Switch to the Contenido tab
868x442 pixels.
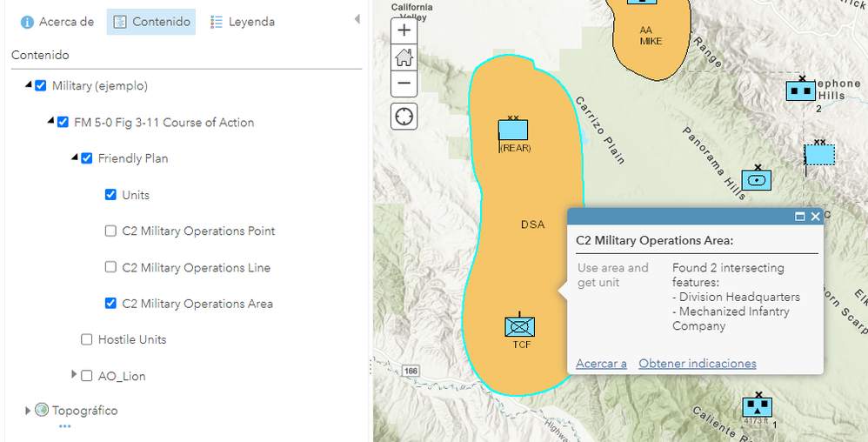coord(151,22)
